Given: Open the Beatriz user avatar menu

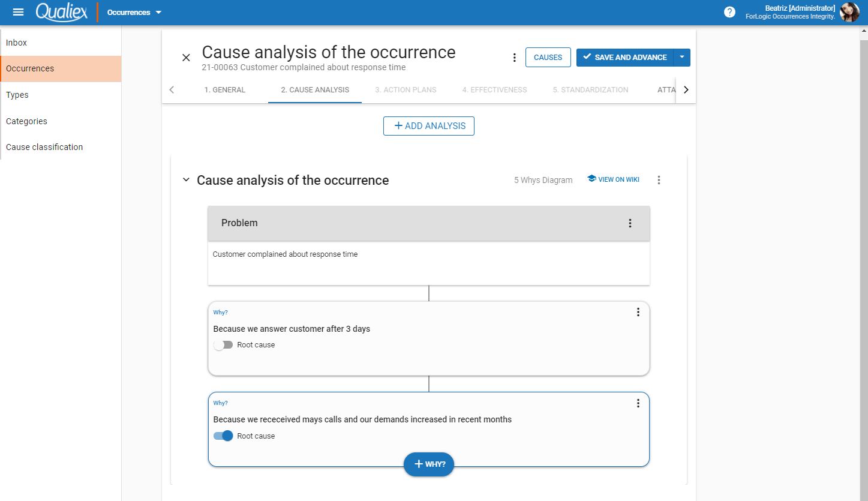Looking at the screenshot, I should (x=849, y=12).
